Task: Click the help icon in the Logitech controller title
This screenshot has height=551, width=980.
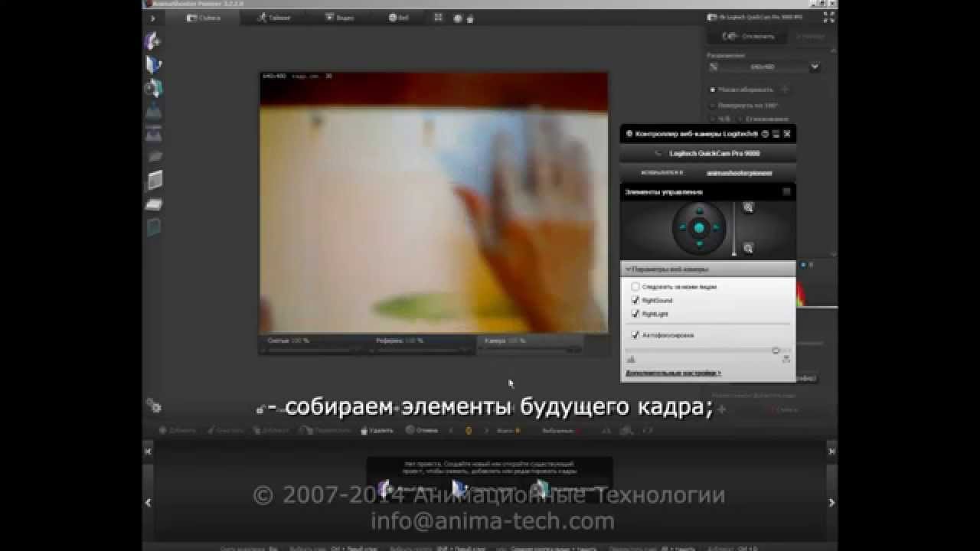Action: pyautogui.click(x=764, y=134)
